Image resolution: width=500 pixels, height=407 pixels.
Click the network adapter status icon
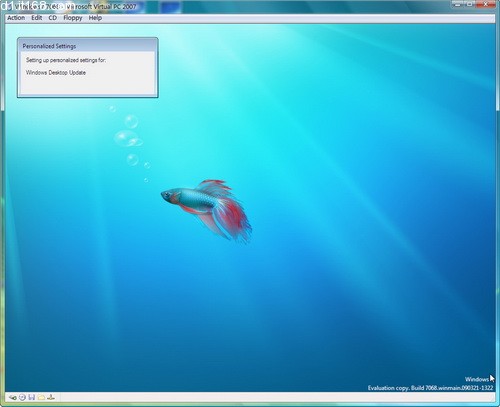51,397
